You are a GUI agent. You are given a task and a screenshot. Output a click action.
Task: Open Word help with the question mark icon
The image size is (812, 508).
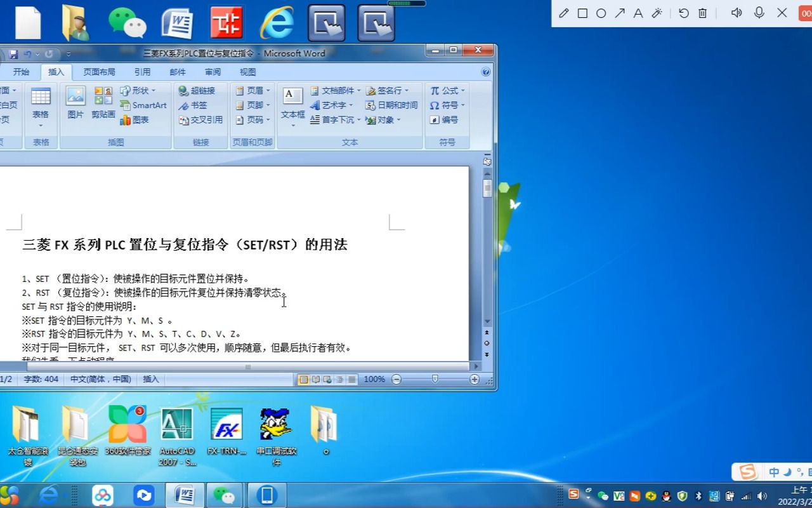[x=486, y=72]
